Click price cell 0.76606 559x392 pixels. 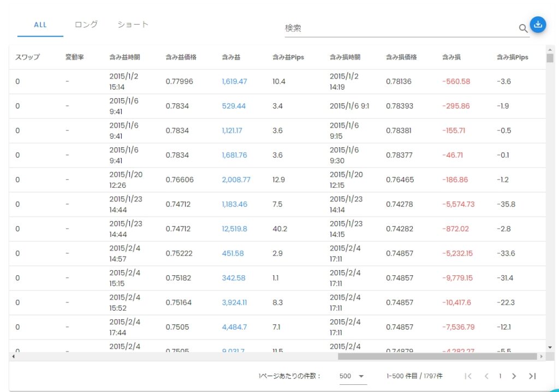[x=180, y=180]
